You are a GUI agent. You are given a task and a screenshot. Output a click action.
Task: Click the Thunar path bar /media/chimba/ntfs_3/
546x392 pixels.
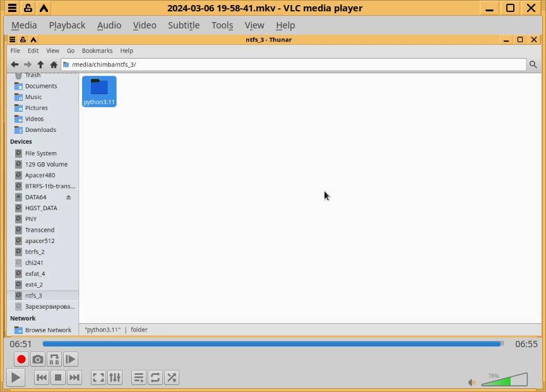tap(294, 64)
